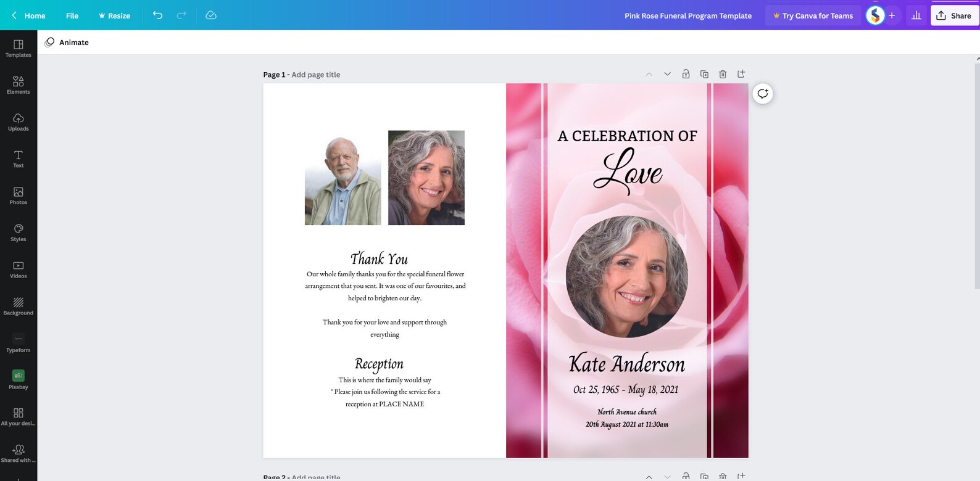
Task: Open the Uploads panel
Action: 19,123
